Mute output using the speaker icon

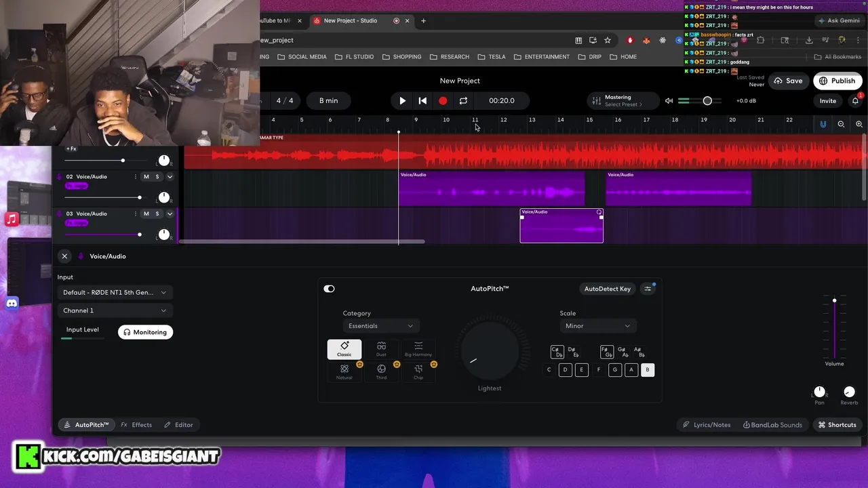pos(669,101)
